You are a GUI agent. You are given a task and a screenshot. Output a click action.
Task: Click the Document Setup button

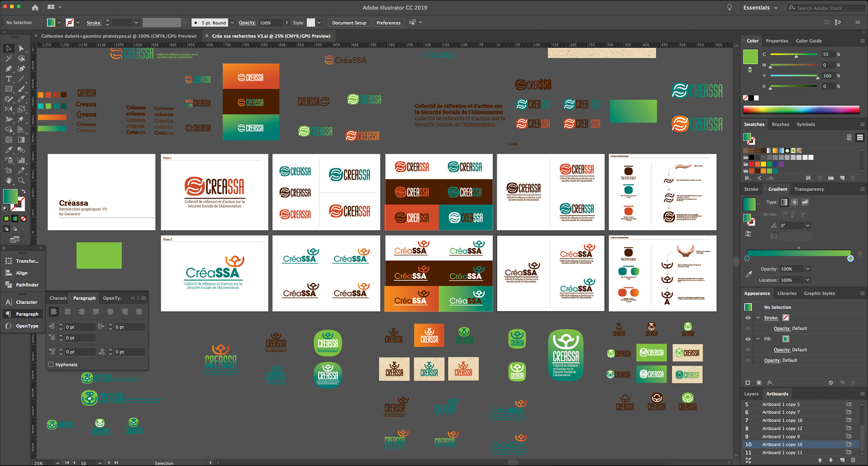pos(349,23)
